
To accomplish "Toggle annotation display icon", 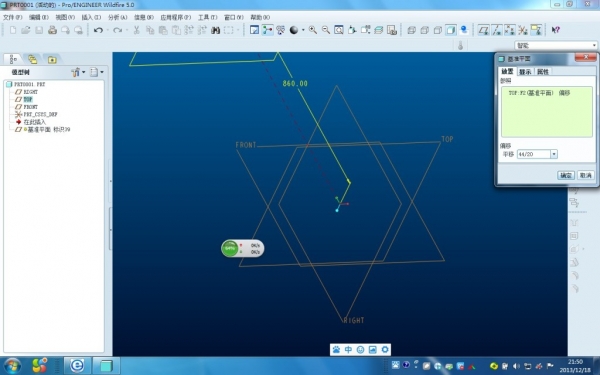I will coord(536,30).
